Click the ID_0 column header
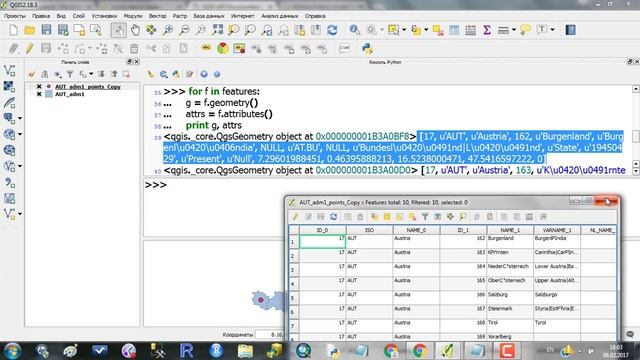Viewport: 640px width, 360px height. pos(322,230)
